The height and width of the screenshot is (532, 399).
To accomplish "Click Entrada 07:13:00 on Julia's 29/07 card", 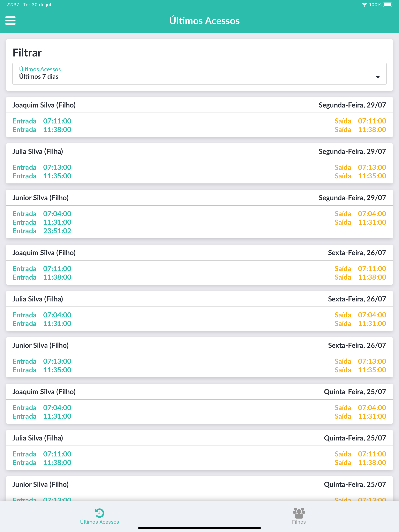I will tap(42, 167).
